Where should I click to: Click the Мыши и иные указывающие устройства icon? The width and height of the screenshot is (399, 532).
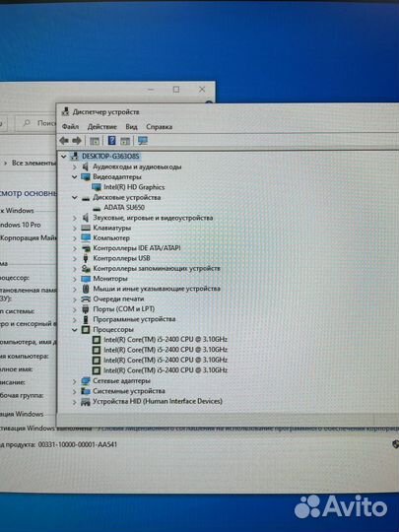pyautogui.click(x=86, y=289)
